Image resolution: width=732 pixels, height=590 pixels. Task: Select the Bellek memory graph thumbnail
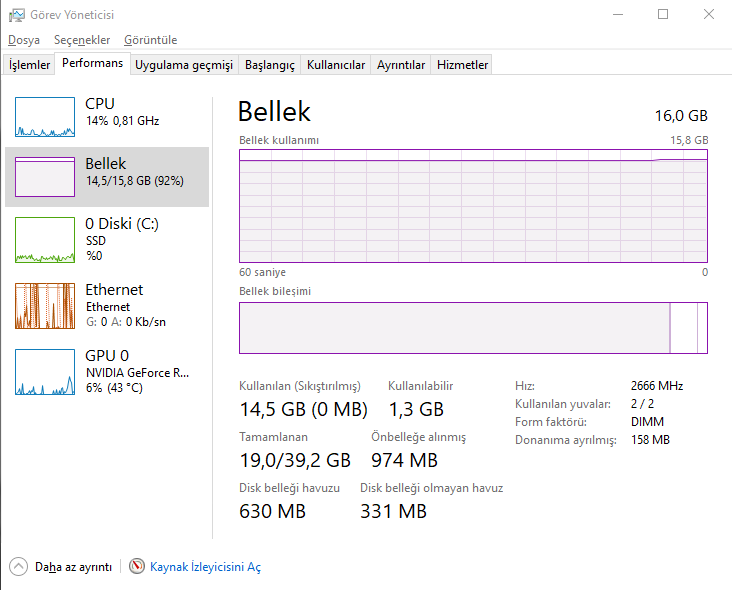pos(45,176)
